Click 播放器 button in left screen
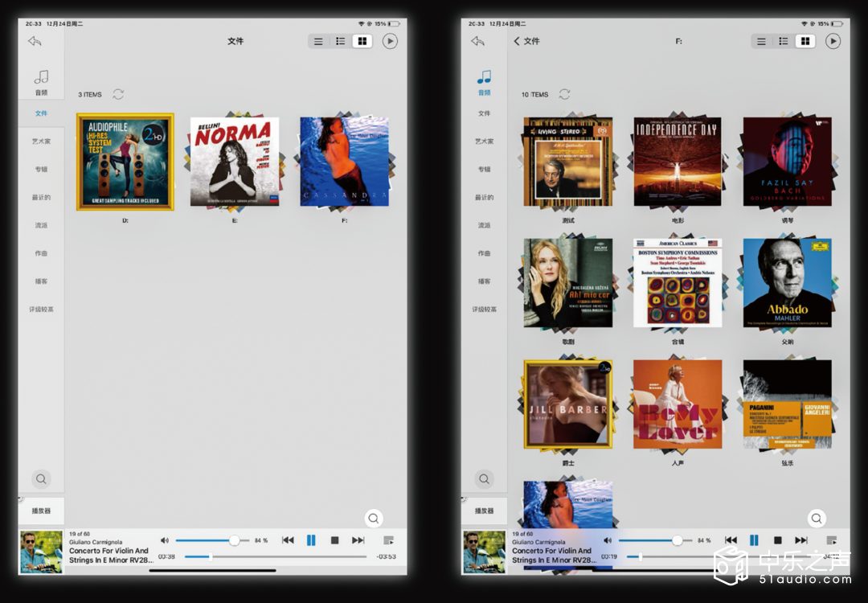This screenshot has height=603, width=868. [42, 511]
